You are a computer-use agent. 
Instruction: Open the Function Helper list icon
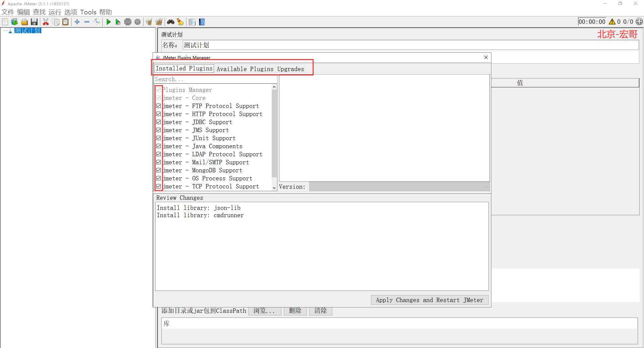pyautogui.click(x=192, y=22)
